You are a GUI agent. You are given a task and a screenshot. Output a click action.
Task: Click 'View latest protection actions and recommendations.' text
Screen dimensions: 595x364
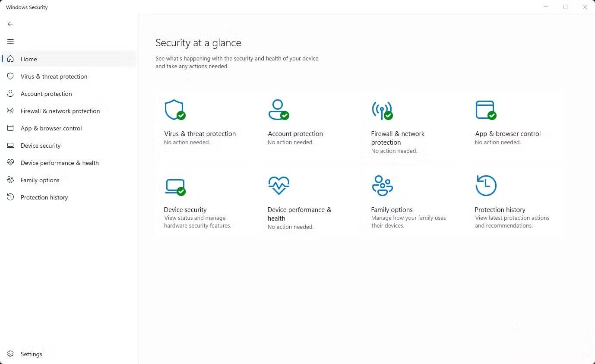point(512,222)
